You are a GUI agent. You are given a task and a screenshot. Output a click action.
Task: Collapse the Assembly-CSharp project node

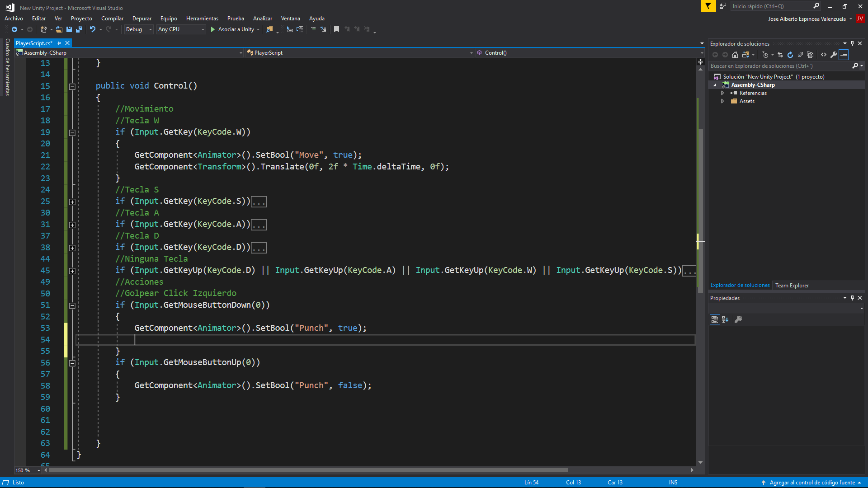(x=715, y=85)
